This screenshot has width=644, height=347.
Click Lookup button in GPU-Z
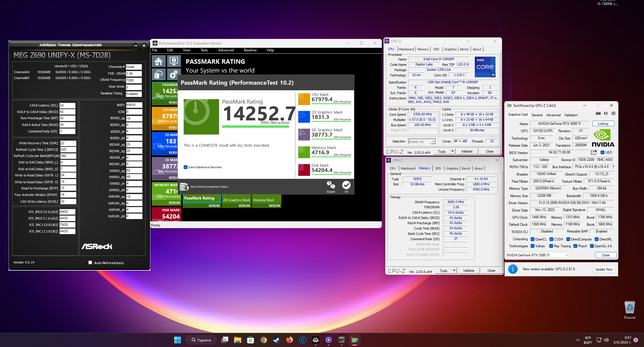pyautogui.click(x=603, y=124)
